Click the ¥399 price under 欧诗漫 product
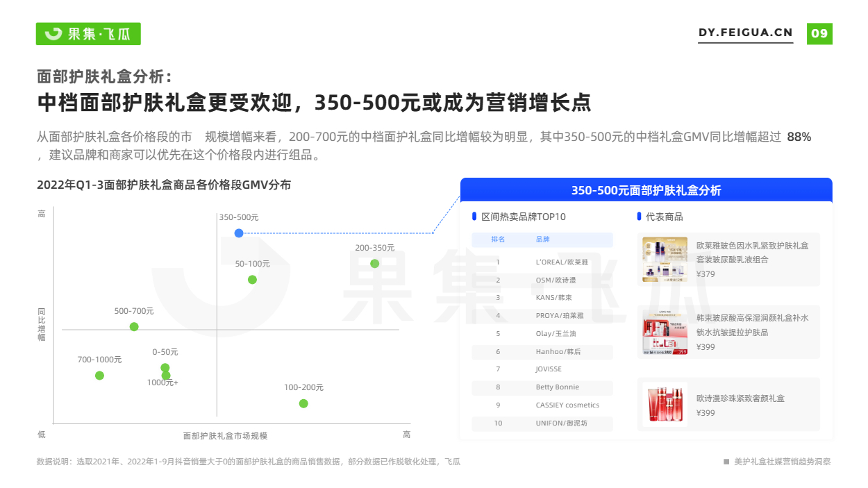This screenshot has height=488, width=868. point(706,413)
